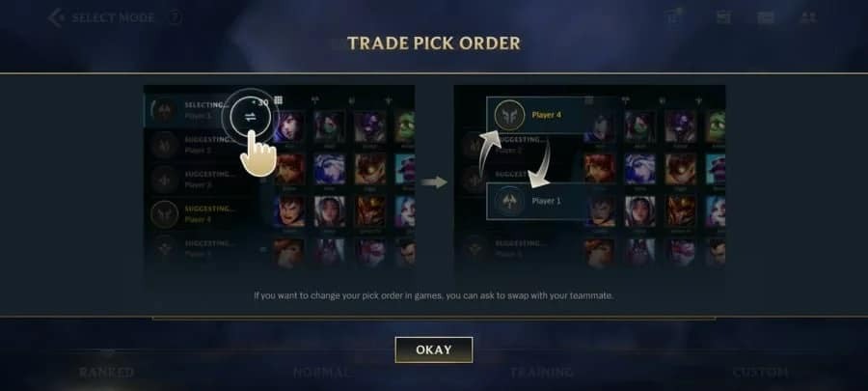
Task: Open the help question mark icon
Action: tap(175, 17)
